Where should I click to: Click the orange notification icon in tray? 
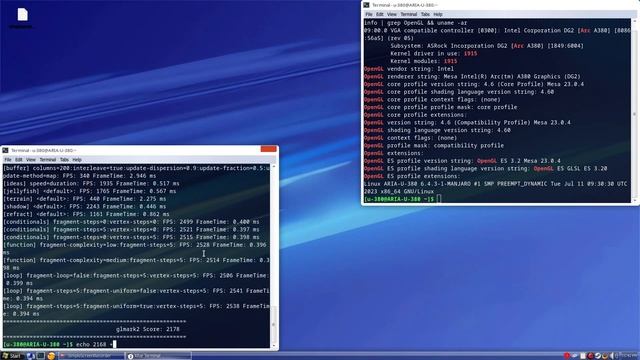tap(605, 356)
